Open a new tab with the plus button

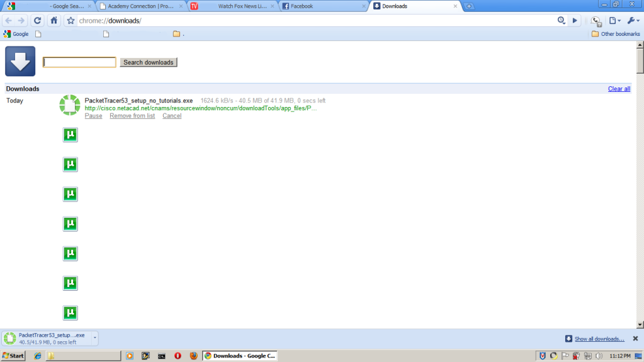tap(470, 6)
